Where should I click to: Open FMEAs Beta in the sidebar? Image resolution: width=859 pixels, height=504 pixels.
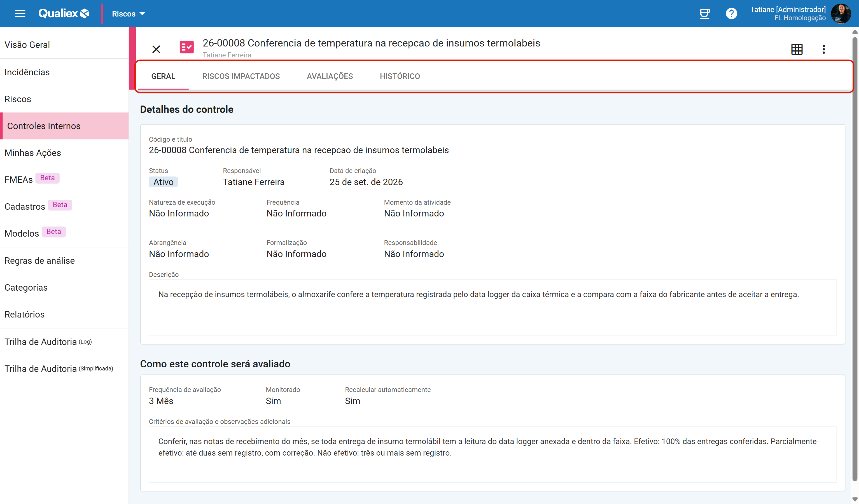(x=64, y=179)
